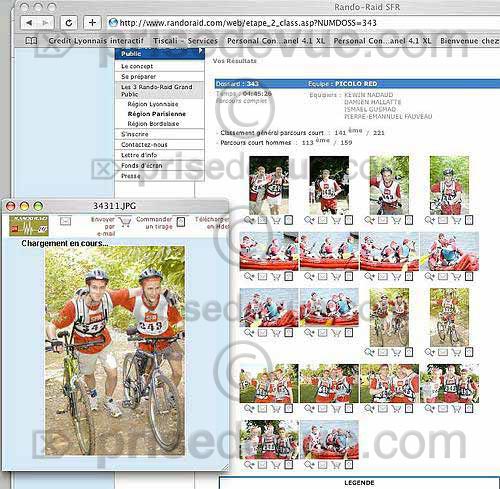Open the two-runners thumbnail in the top row

(x=269, y=185)
